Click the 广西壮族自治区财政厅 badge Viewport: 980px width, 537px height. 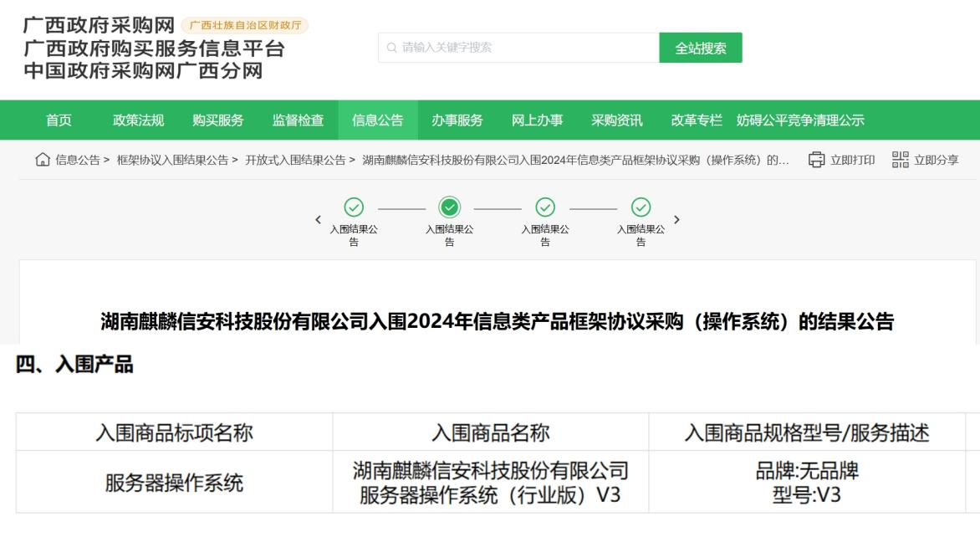[x=244, y=25]
